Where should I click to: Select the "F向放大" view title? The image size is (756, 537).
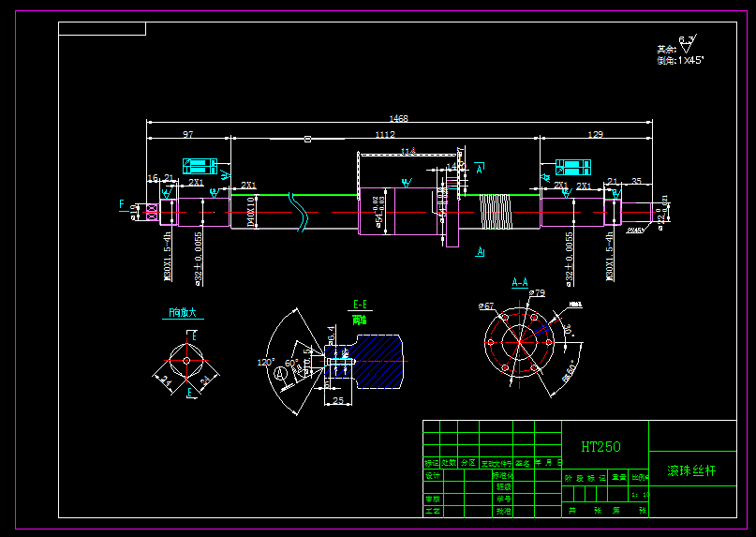click(183, 313)
